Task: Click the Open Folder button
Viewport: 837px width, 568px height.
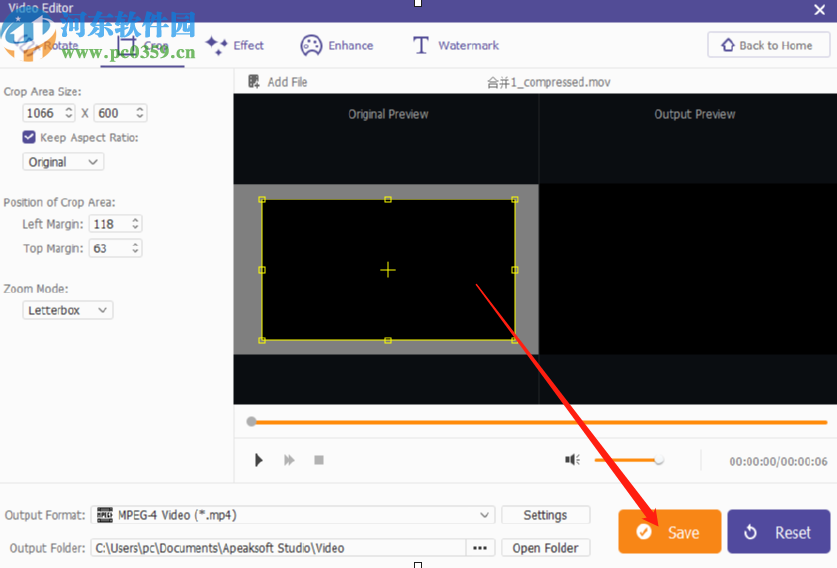Action: click(545, 548)
